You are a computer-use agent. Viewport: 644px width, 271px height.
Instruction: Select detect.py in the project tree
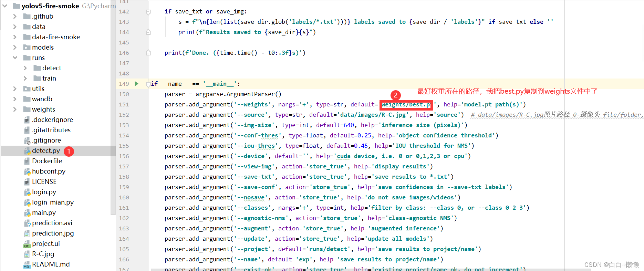(46, 150)
